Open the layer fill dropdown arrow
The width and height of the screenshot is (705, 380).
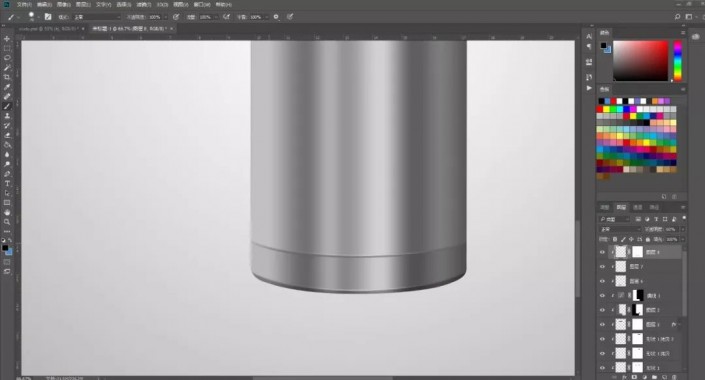click(683, 239)
